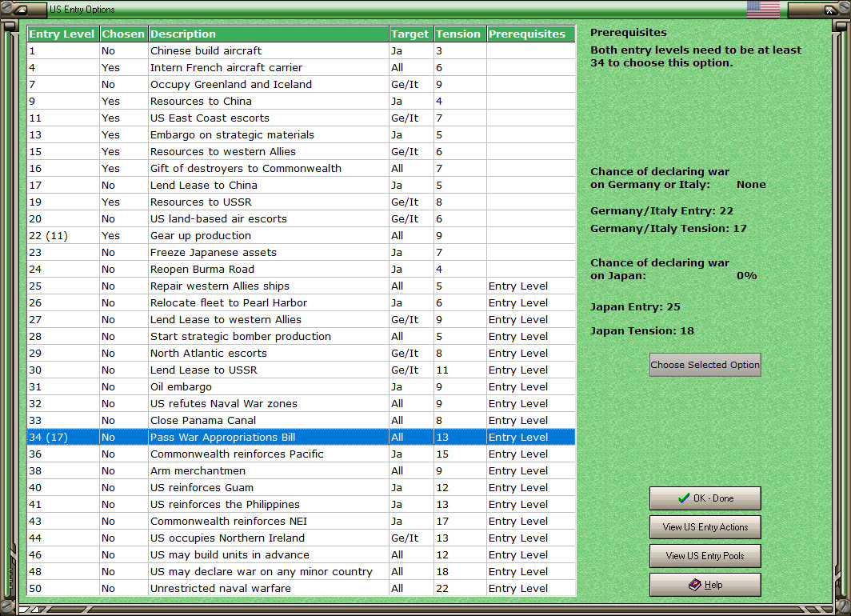
Task: Open View US Entry Pools
Action: click(x=705, y=556)
